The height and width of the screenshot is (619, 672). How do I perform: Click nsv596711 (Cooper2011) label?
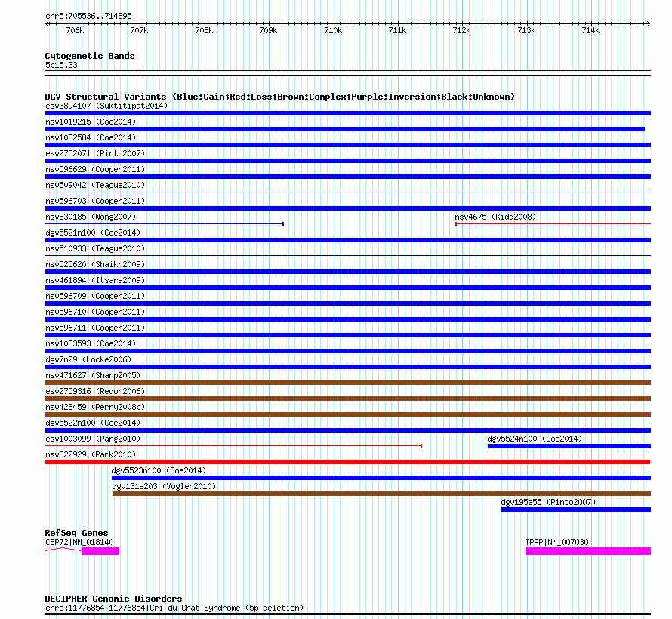tap(95, 328)
